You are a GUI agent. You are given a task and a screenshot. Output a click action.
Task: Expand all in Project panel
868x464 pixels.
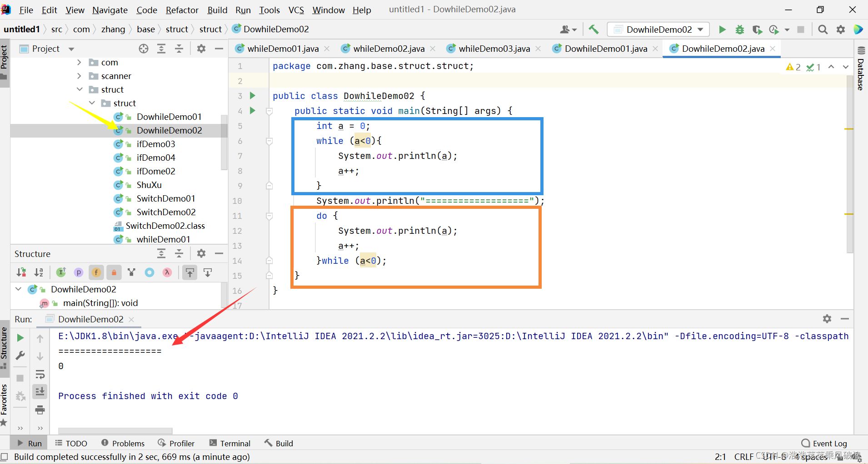161,49
